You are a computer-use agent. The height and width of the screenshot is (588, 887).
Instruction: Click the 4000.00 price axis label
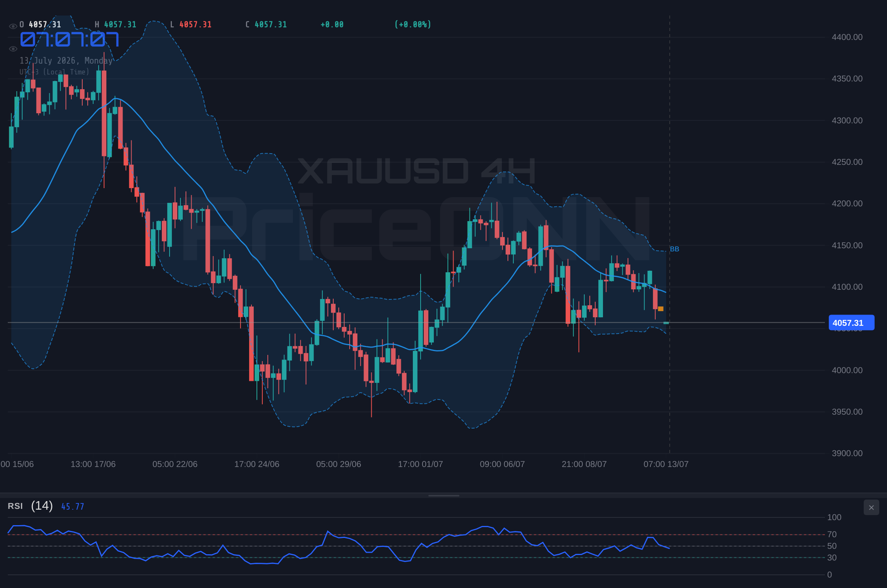pos(847,370)
